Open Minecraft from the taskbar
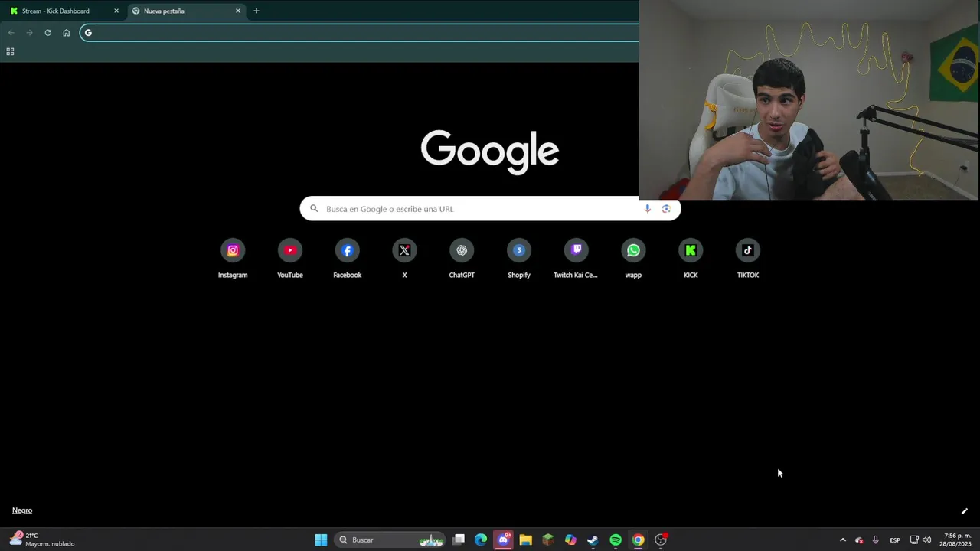This screenshot has width=980, height=551. pos(548,540)
